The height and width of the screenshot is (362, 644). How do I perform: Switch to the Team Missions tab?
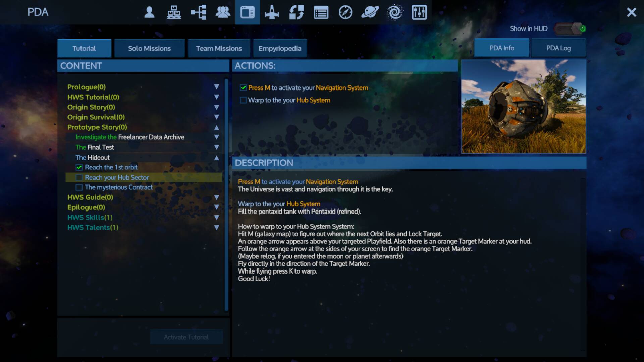pyautogui.click(x=219, y=48)
